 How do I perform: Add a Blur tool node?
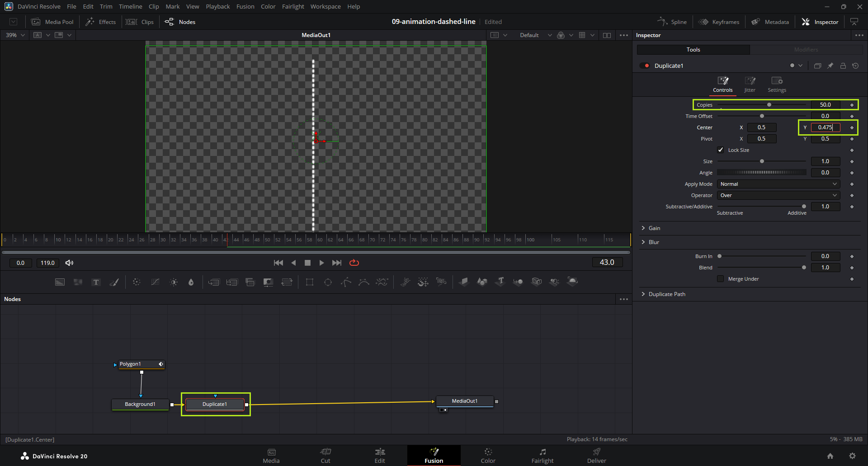click(x=191, y=282)
